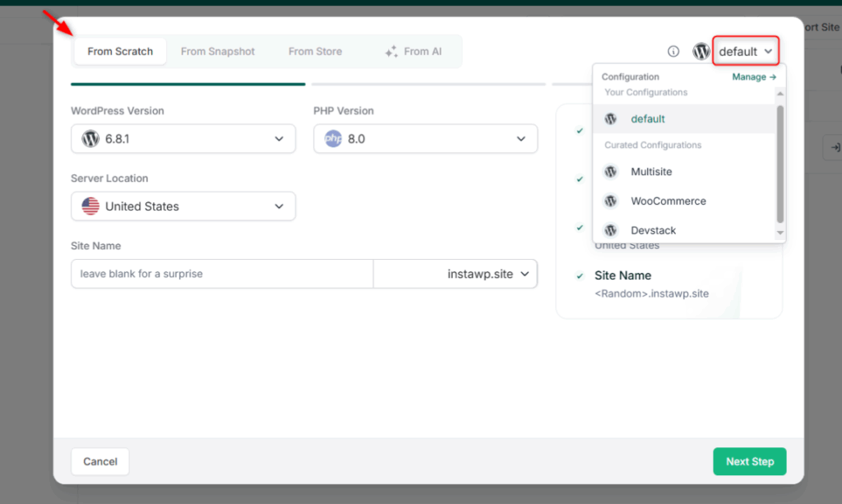Open the From Snapshot tab

[x=217, y=52]
